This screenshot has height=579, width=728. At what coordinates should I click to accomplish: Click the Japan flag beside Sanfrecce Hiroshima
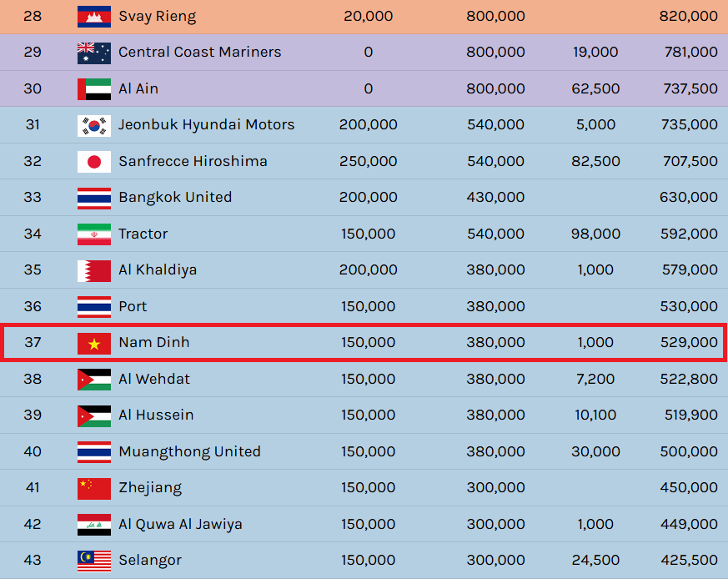[93, 161]
